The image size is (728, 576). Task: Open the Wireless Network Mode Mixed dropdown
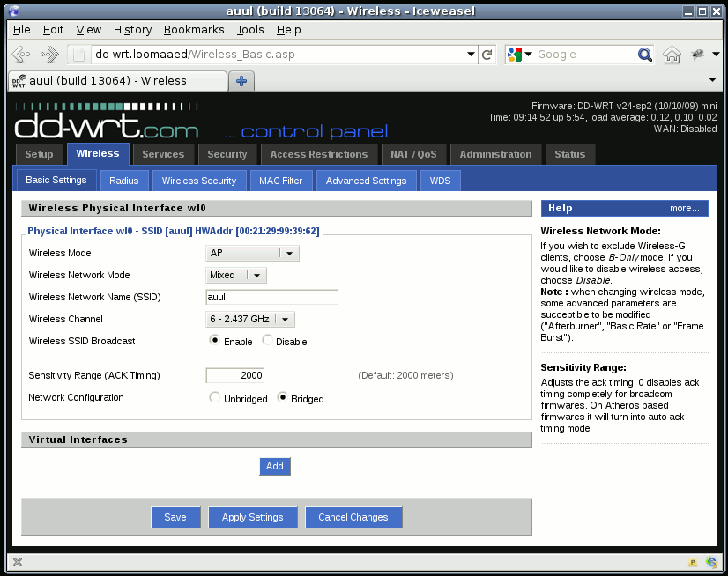(x=236, y=275)
